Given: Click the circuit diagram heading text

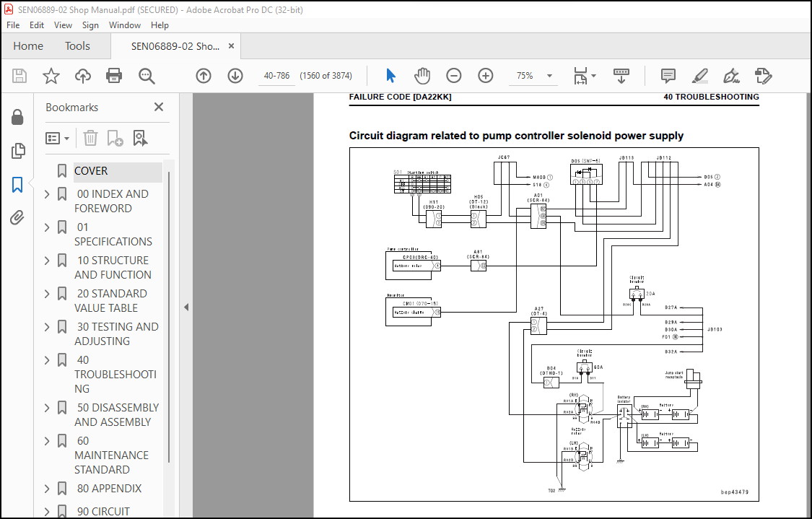Looking at the screenshot, I should [x=516, y=136].
